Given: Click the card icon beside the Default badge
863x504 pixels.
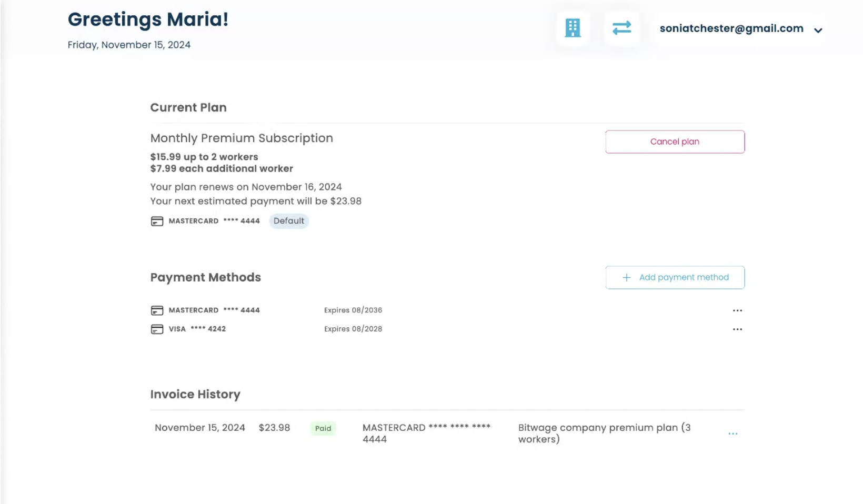Looking at the screenshot, I should (157, 221).
